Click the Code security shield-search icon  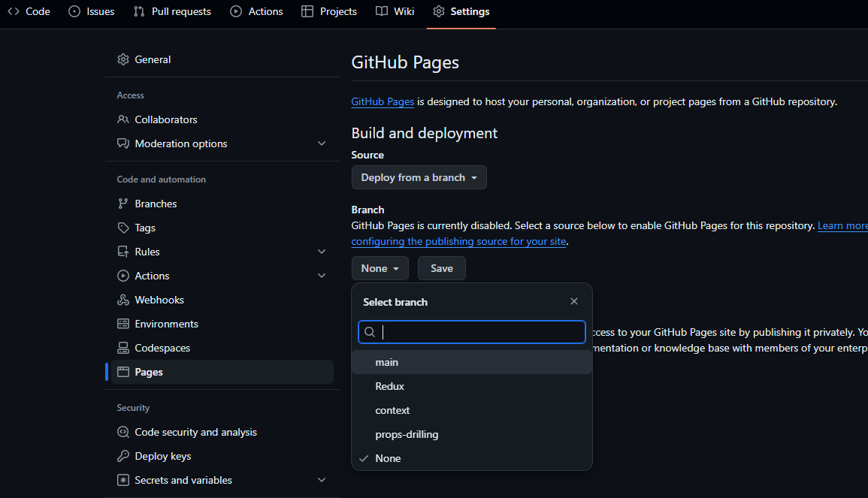pos(123,432)
